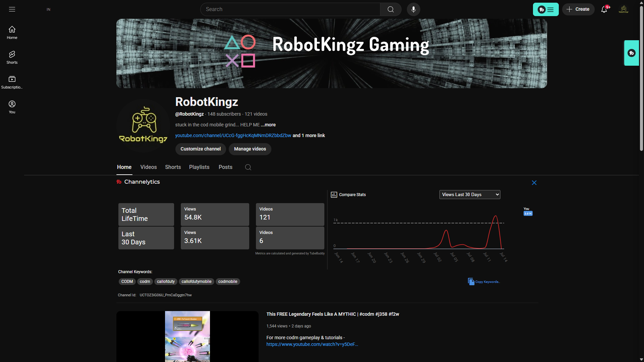This screenshot has width=644, height=362.
Task: Select the channel ID text UCTOZ3iG06U_PmCaDggtn7hw
Action: 166,295
